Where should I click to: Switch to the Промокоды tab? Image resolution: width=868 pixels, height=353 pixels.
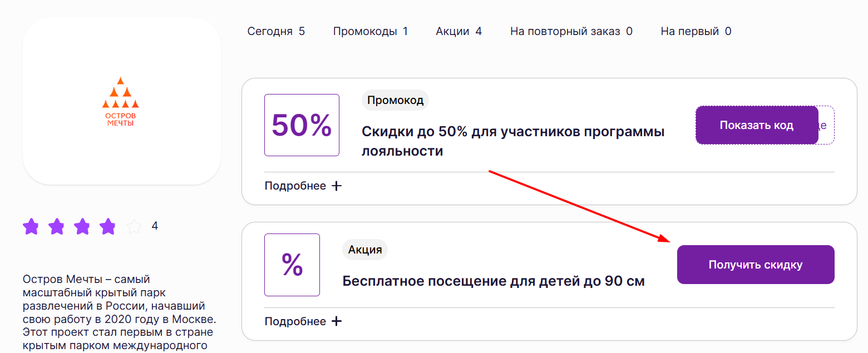pyautogui.click(x=370, y=31)
